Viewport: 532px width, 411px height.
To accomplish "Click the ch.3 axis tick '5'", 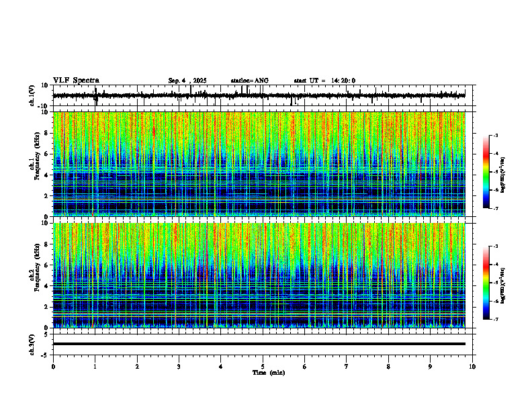I will (x=46, y=334).
